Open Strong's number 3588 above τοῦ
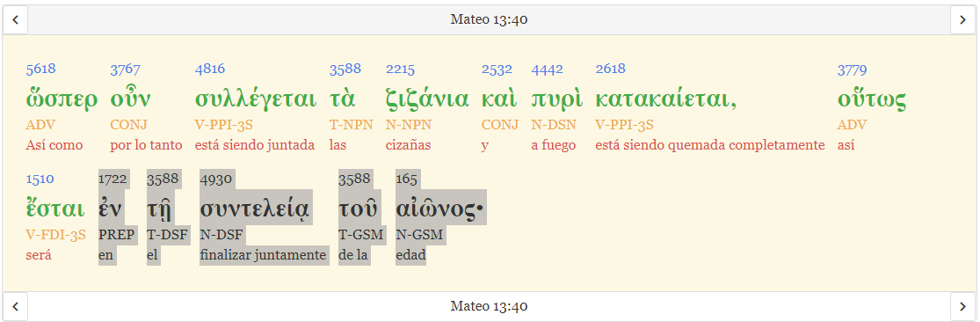This screenshot has height=322, width=980. pyautogui.click(x=354, y=179)
